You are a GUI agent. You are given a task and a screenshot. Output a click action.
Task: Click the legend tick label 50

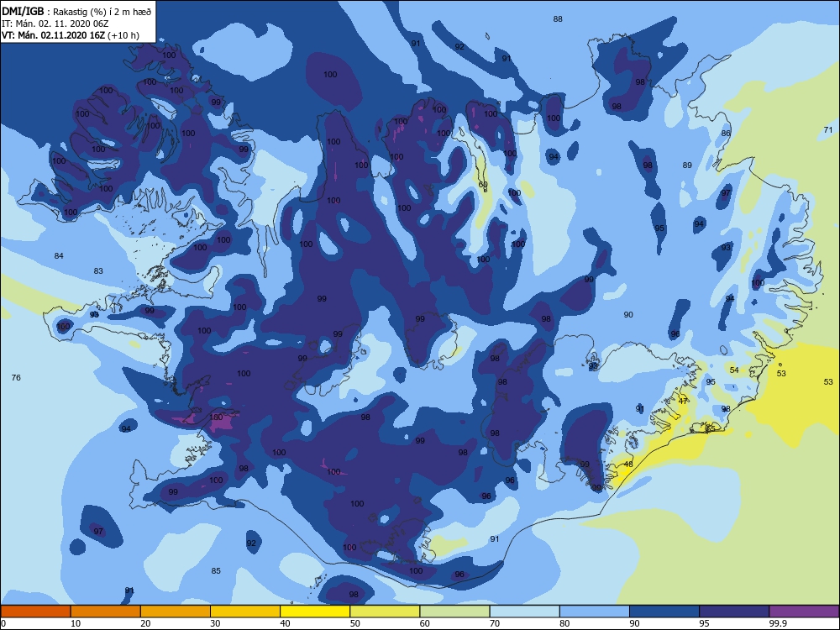[354, 623]
